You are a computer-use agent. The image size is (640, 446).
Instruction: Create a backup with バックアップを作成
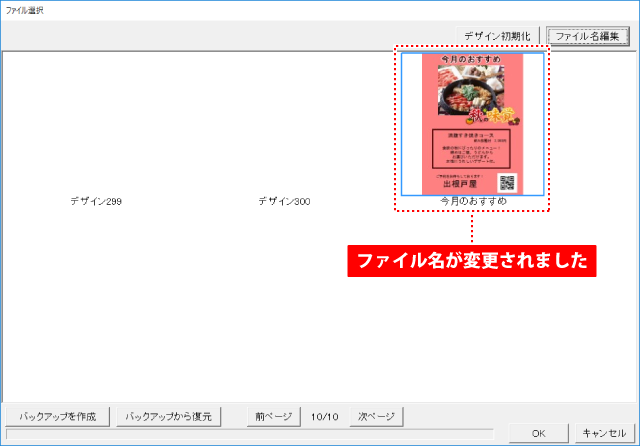point(57,416)
